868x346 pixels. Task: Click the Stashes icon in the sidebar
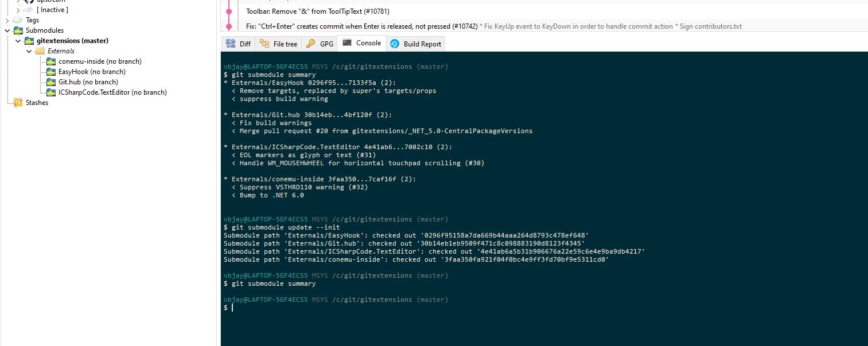(18, 102)
